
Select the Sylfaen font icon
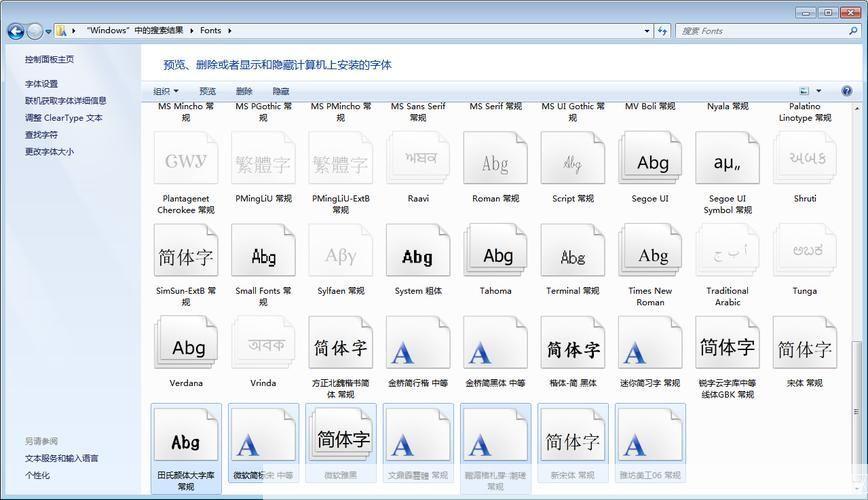coord(341,250)
